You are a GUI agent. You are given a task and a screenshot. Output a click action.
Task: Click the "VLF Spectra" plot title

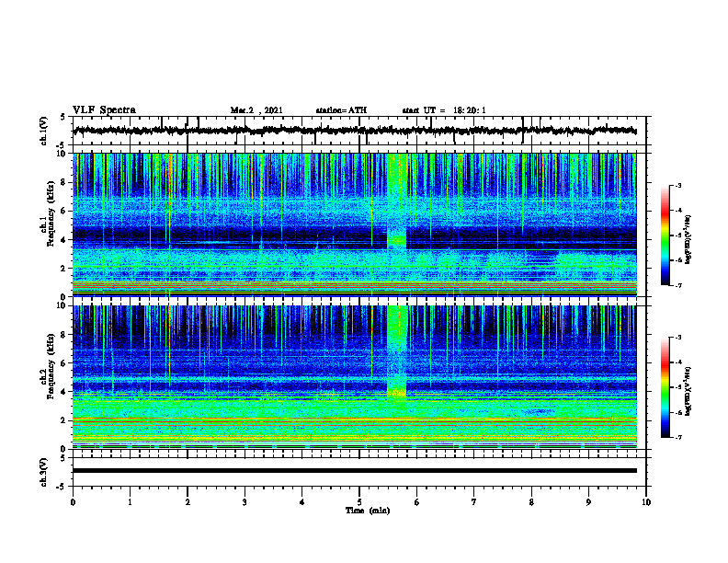(x=104, y=110)
